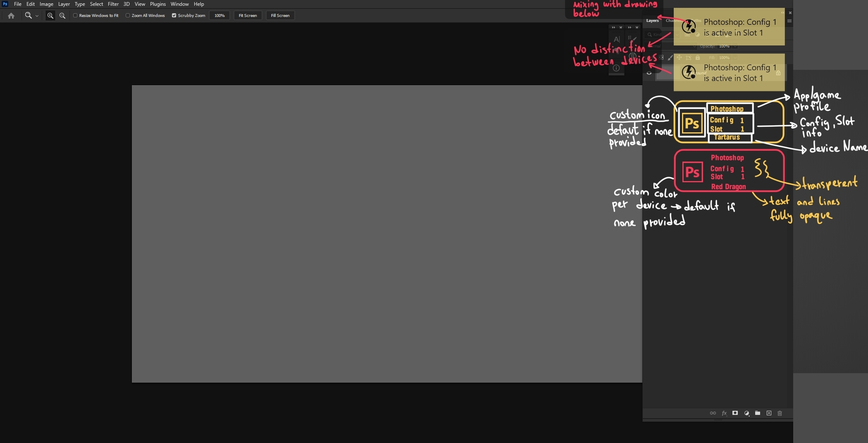
Task: Click the Fill Screen button
Action: (x=280, y=16)
